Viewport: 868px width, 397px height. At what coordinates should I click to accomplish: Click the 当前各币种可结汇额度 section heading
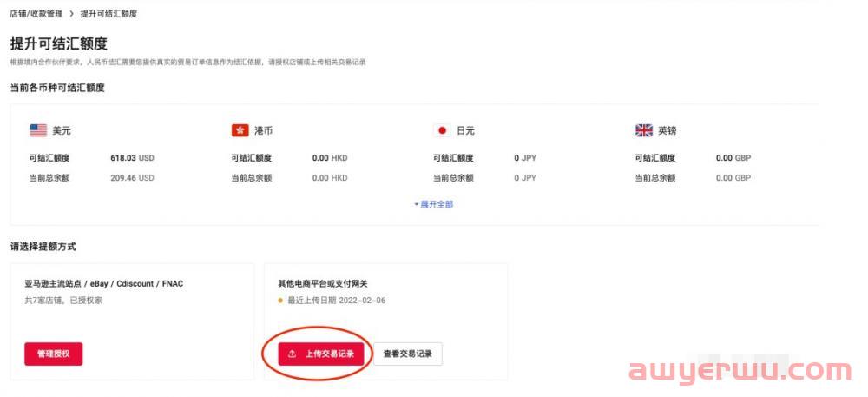click(x=57, y=88)
